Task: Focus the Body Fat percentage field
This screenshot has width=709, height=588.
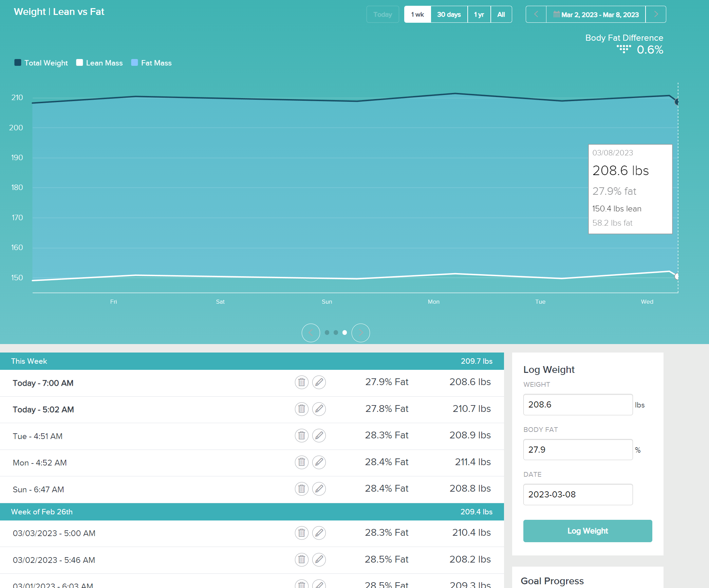Action: (578, 450)
